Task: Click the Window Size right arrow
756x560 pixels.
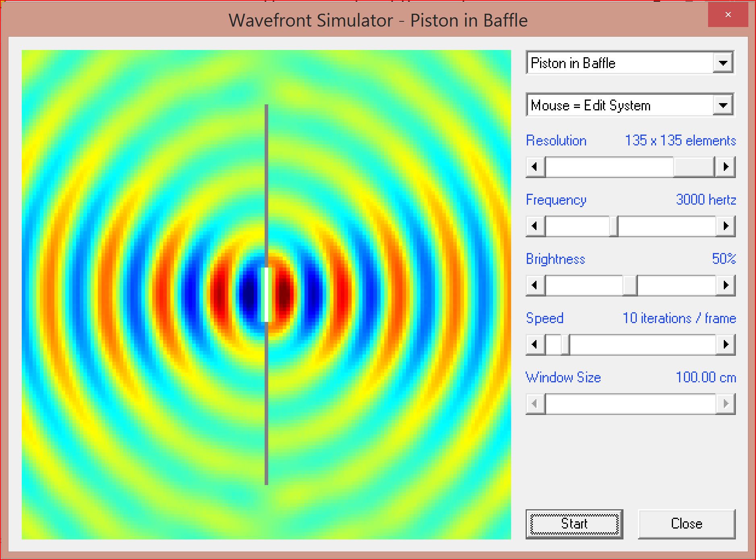Action: (726, 404)
